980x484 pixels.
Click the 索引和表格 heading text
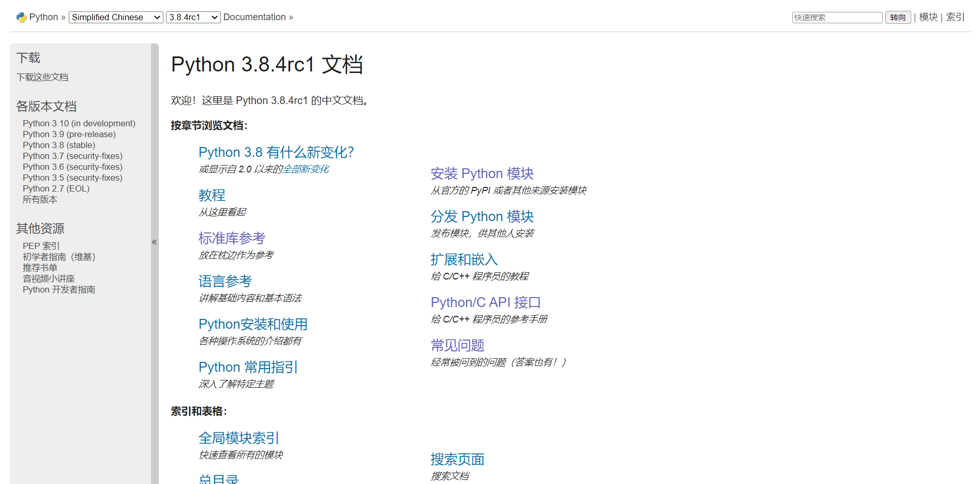(x=199, y=411)
